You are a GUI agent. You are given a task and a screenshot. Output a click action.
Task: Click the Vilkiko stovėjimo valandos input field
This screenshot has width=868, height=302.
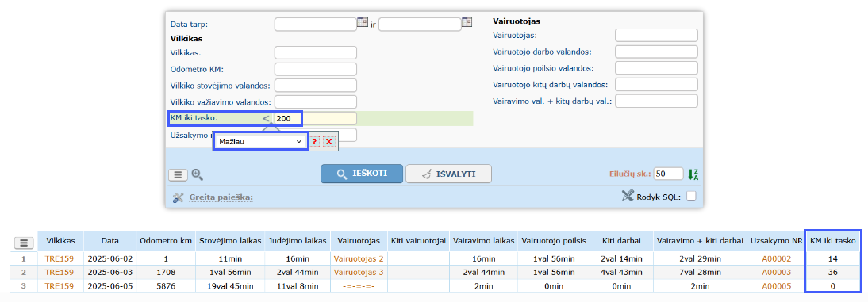(316, 86)
